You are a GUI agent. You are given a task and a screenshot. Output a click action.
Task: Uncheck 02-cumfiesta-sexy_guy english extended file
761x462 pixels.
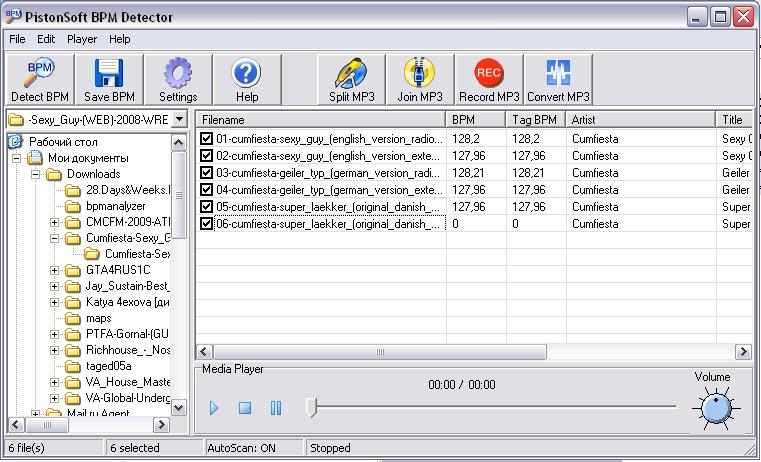click(206, 156)
